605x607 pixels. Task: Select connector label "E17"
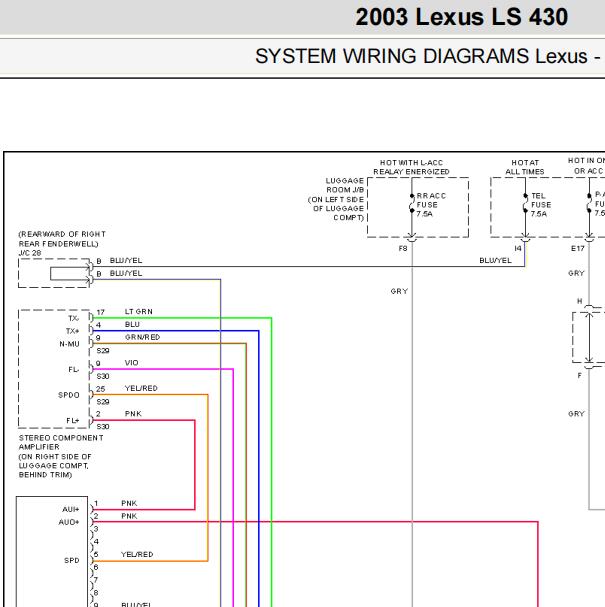[578, 249]
